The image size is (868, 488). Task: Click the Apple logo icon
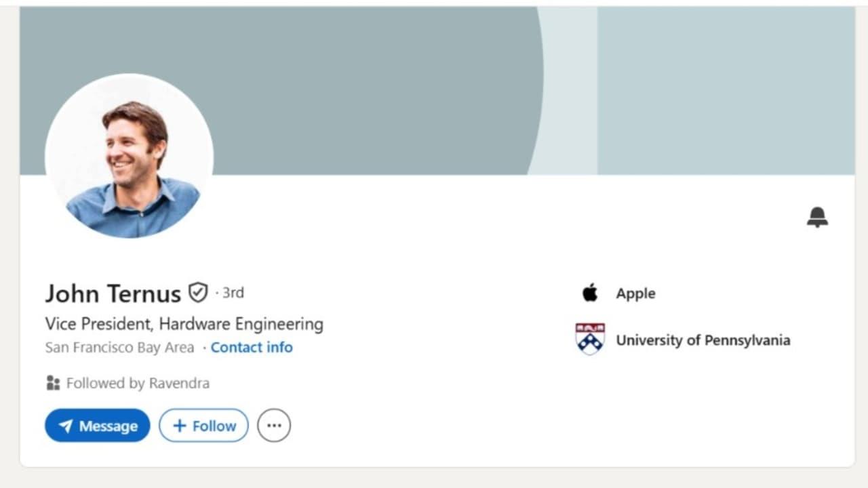click(590, 293)
